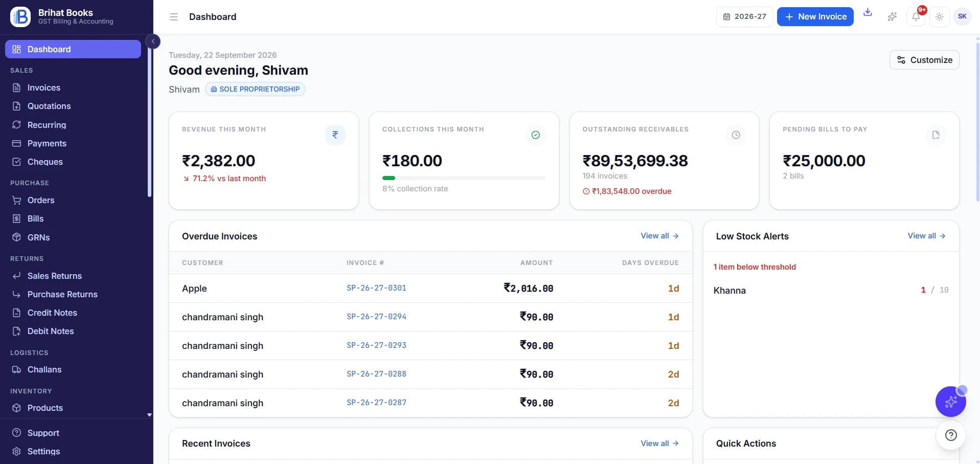
Task: Toggle the hamburger menu icon
Action: [174, 17]
